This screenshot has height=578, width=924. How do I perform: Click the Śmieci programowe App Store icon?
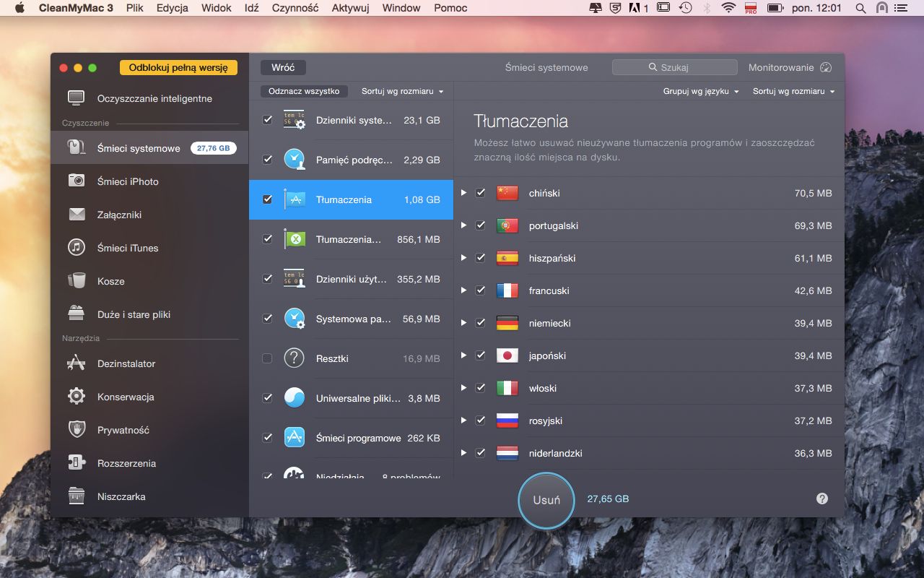click(294, 438)
